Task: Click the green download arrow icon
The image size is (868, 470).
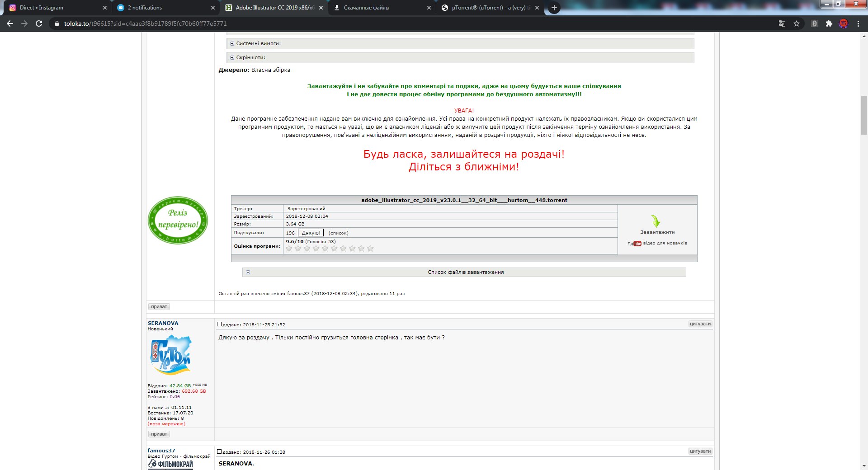Action: tap(656, 221)
